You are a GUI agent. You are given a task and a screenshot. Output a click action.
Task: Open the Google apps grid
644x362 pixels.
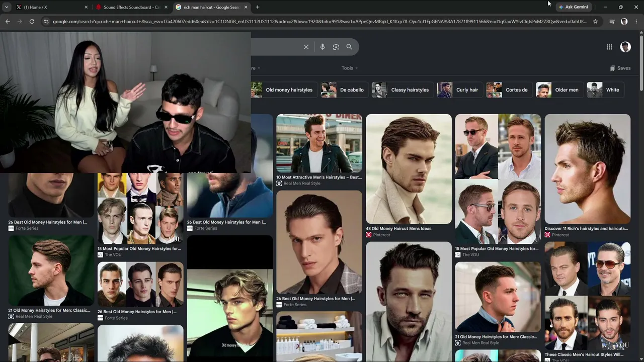point(609,47)
